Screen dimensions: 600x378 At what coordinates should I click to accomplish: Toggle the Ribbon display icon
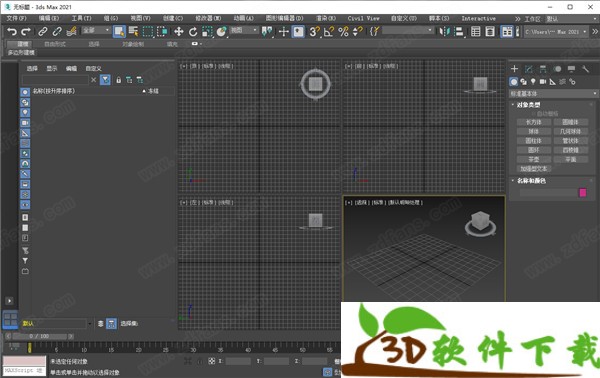(x=507, y=31)
